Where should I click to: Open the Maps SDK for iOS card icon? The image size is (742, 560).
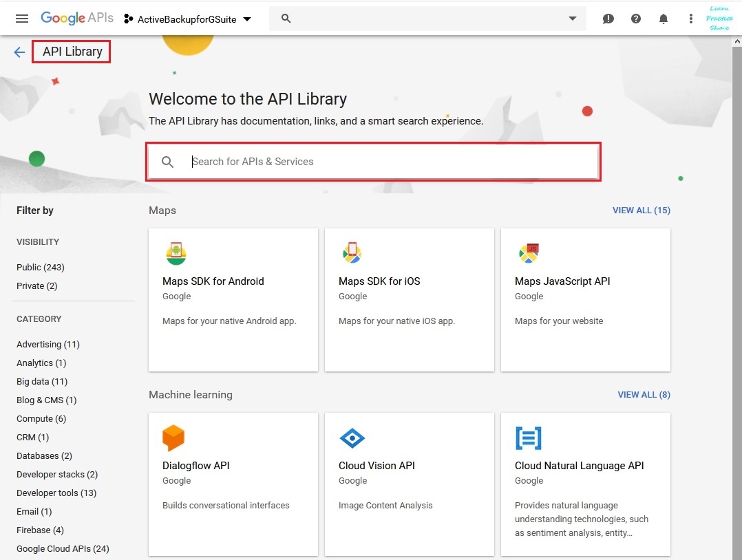[352, 252]
